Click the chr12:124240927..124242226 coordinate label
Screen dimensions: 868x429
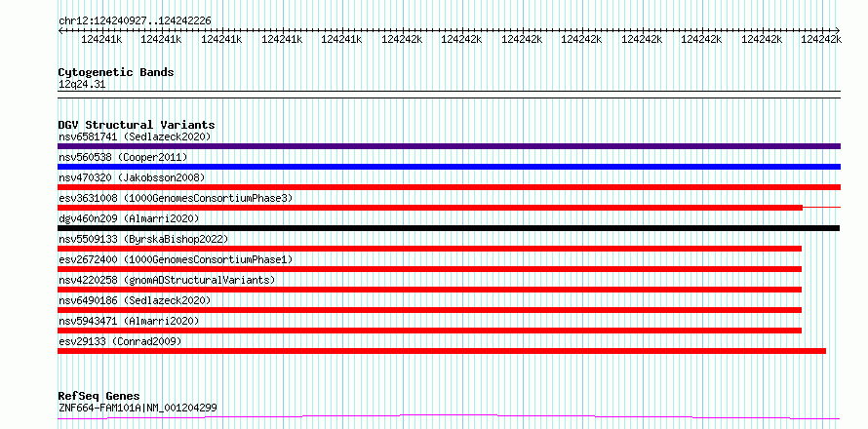(135, 21)
